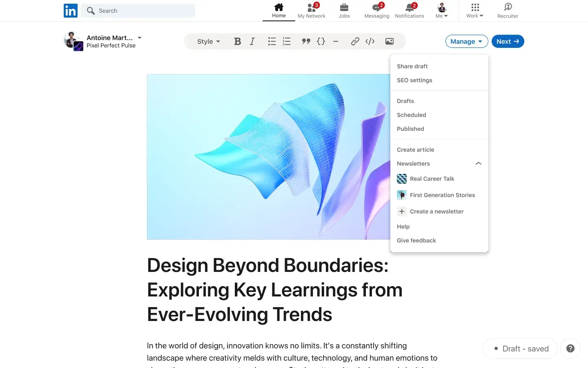Create a newsletter
This screenshot has height=368, width=588.
(437, 211)
